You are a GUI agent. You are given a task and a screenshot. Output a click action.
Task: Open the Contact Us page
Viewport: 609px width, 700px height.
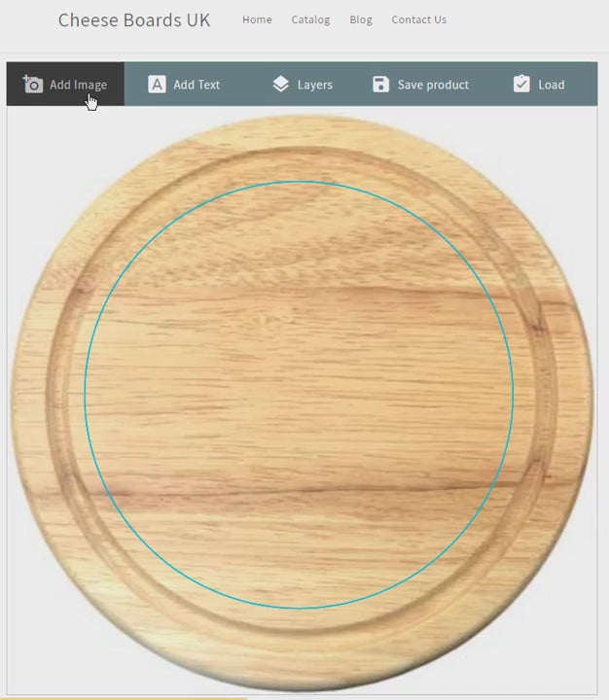(419, 19)
